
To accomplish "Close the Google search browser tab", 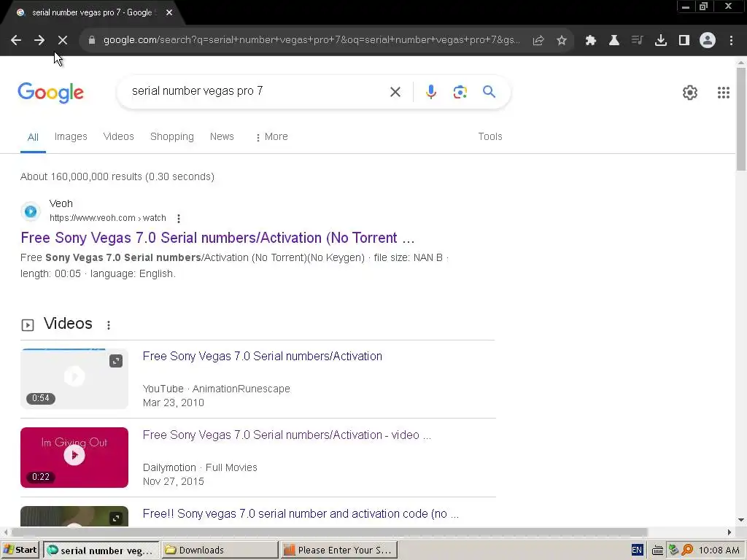I will pyautogui.click(x=169, y=12).
